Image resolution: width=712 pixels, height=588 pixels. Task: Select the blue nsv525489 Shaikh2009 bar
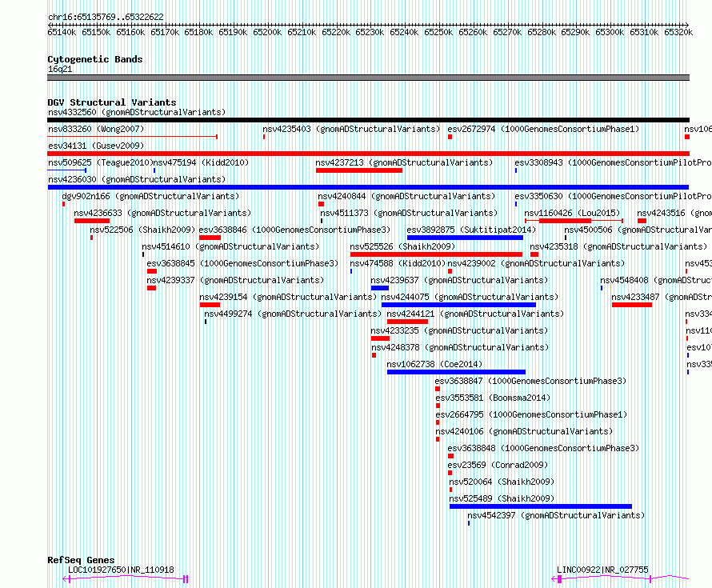tap(541, 506)
